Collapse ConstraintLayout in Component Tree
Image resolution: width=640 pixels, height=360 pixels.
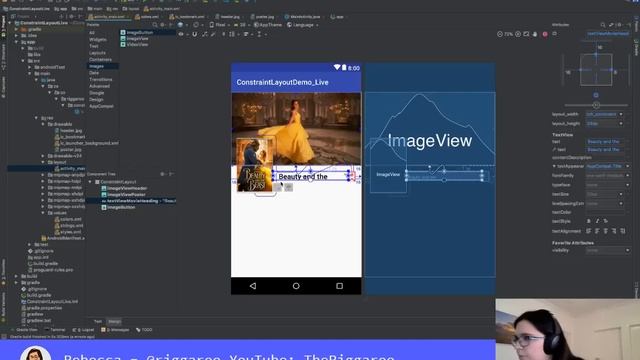(90, 182)
